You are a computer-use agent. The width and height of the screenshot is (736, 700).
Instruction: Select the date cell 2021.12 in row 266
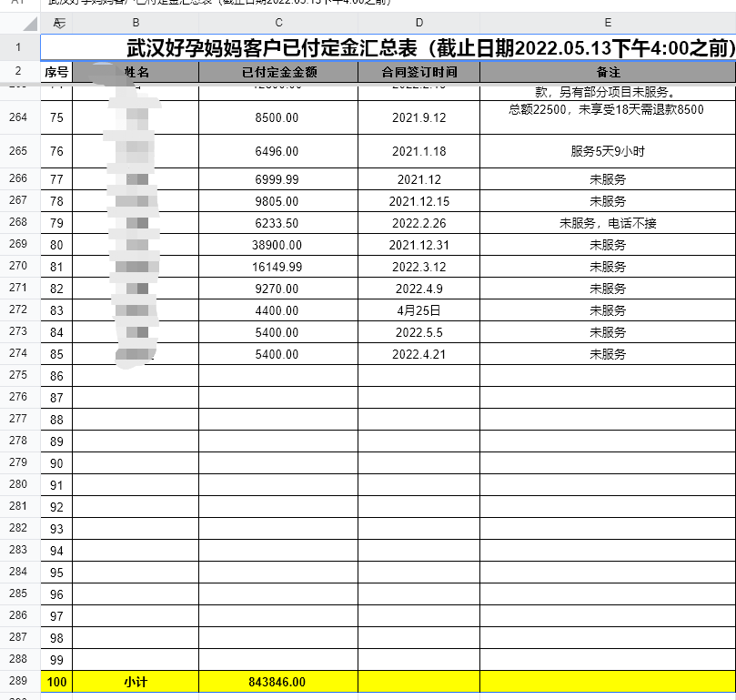[x=419, y=179]
